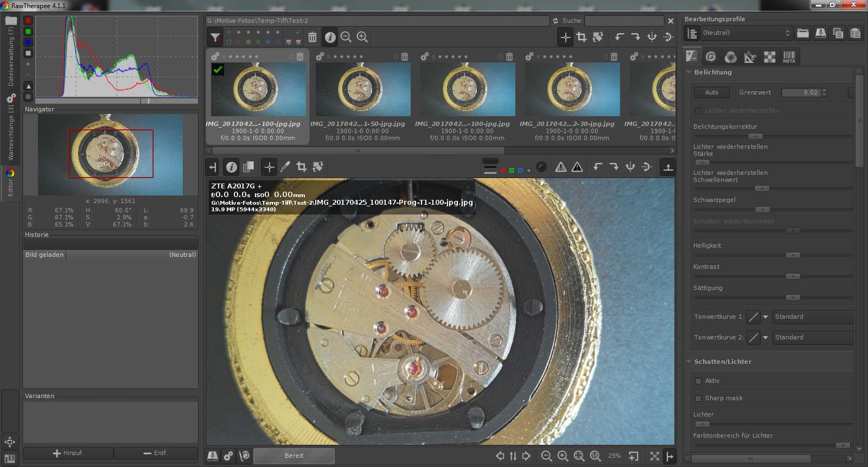The height and width of the screenshot is (467, 868).
Task: Load a processing profile from file
Action: pyautogui.click(x=803, y=33)
